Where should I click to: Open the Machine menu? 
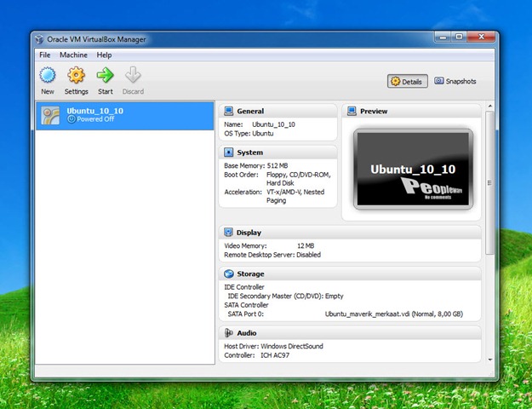coord(73,55)
